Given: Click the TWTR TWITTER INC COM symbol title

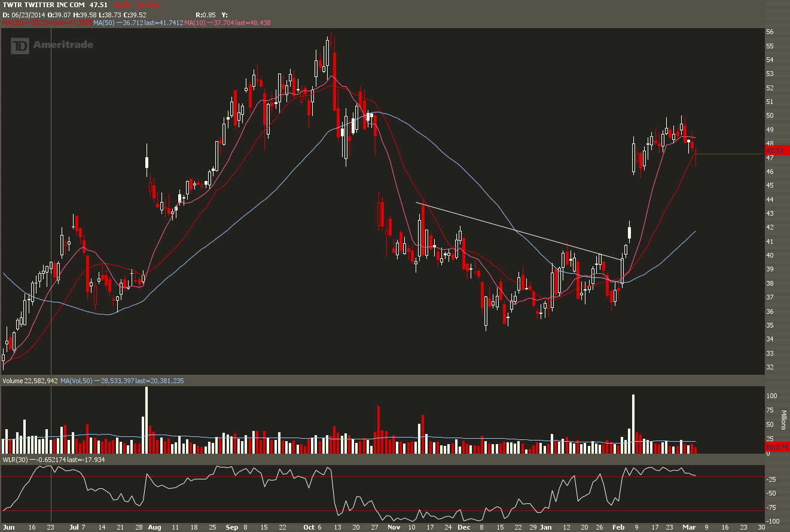Looking at the screenshot, I should (x=44, y=5).
